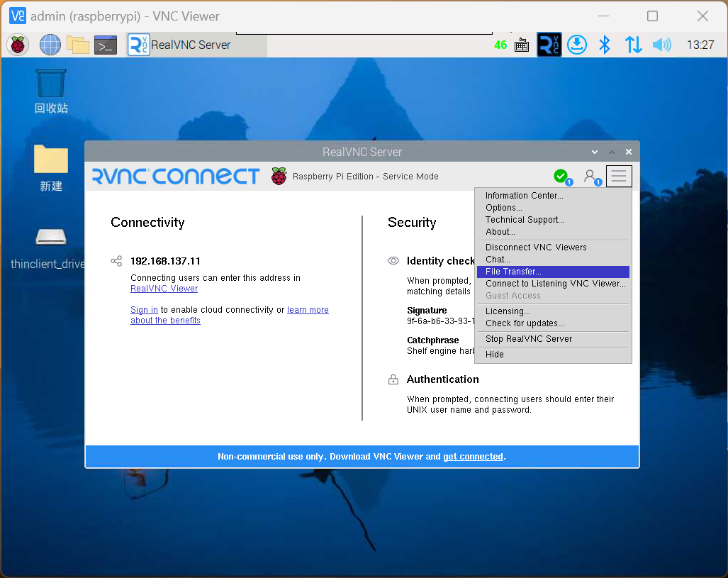Open the Raspberry Pi applications menu

click(18, 45)
